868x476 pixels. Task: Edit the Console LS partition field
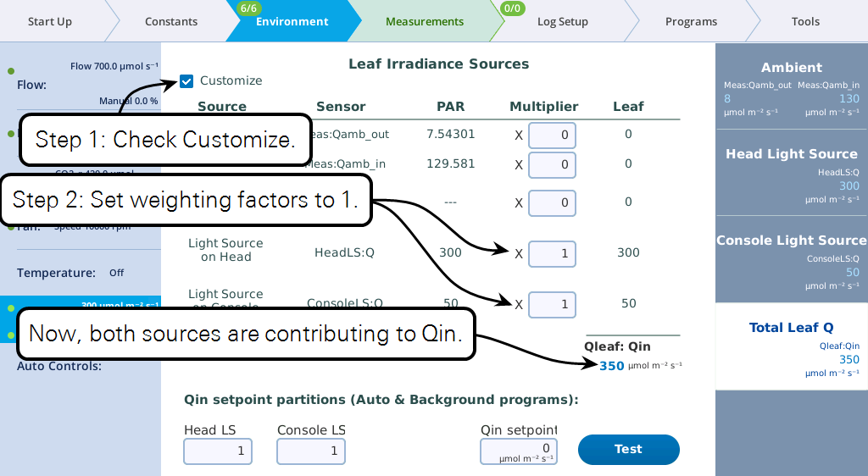point(311,451)
